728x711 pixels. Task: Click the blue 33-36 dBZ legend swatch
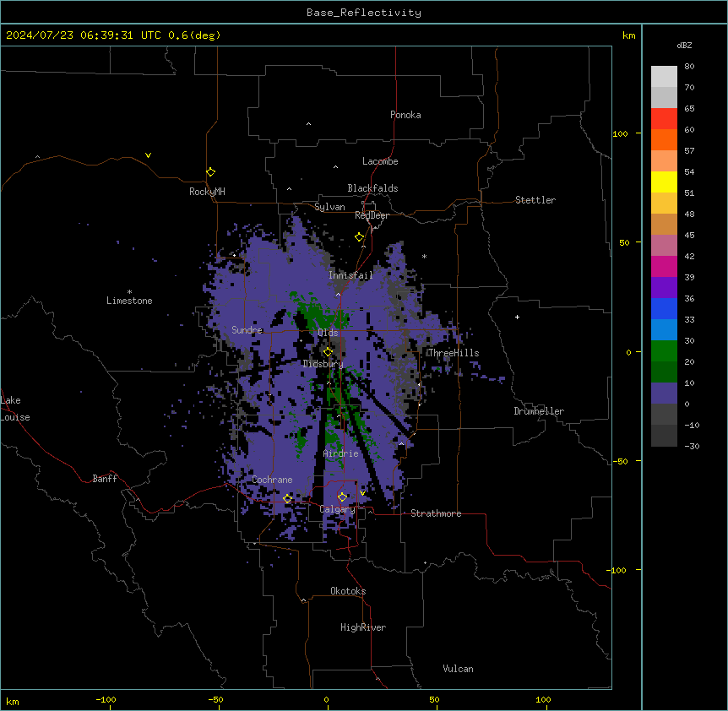[664, 308]
